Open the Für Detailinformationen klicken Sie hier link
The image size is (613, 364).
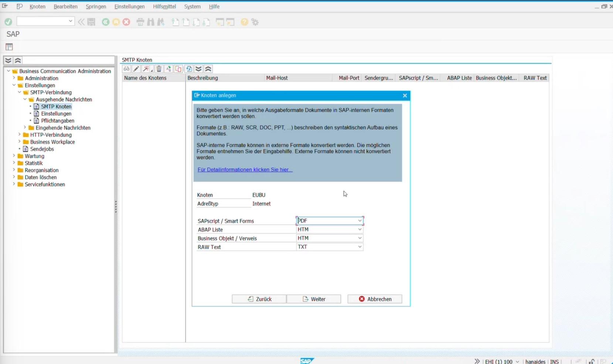click(245, 170)
